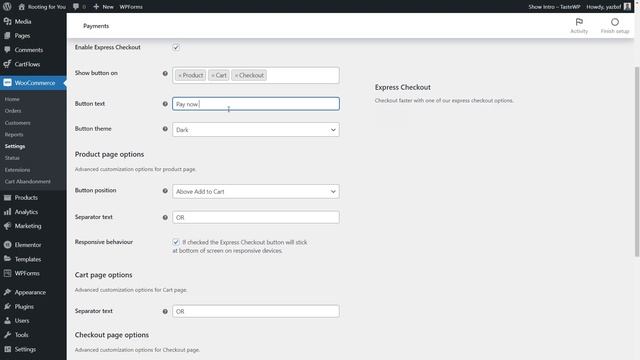The height and width of the screenshot is (360, 640).
Task: Click the page vertical scrollbar
Action: coord(637,161)
